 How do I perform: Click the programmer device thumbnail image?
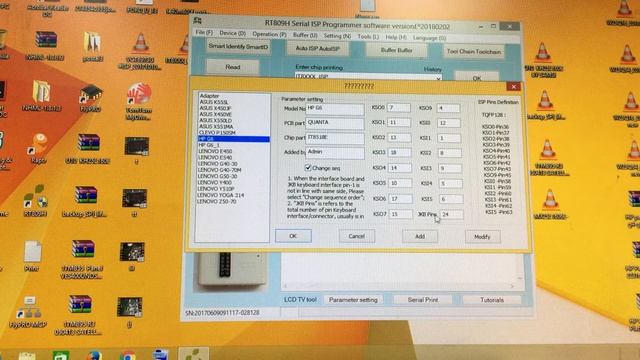(231, 269)
